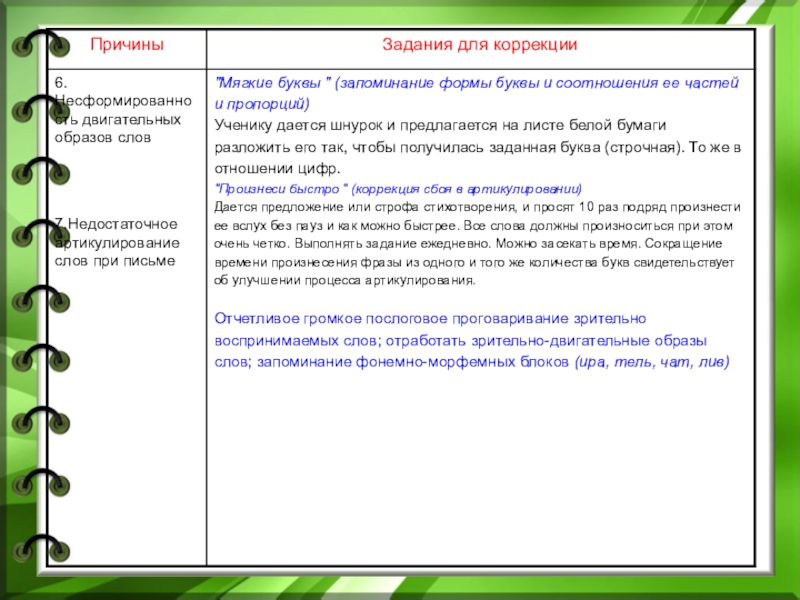The image size is (800, 600).
Task: Click the blue 'Мягкие буквы' task title
Action: coord(477,93)
